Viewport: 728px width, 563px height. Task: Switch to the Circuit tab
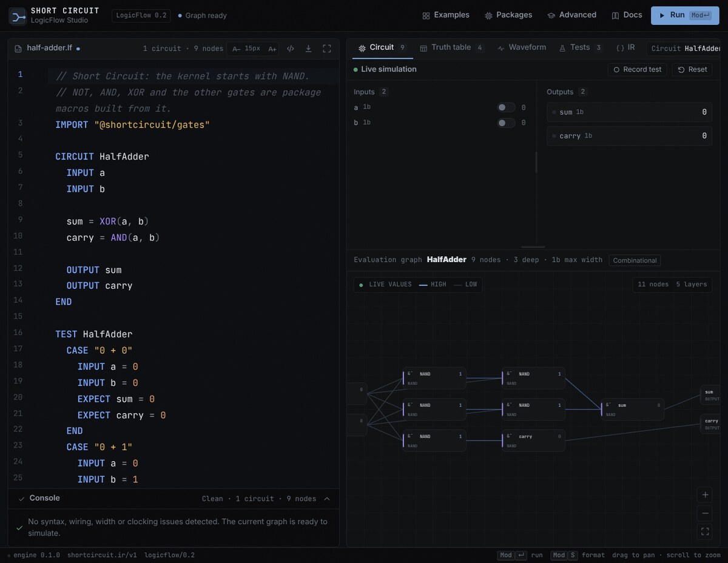pyautogui.click(x=382, y=47)
